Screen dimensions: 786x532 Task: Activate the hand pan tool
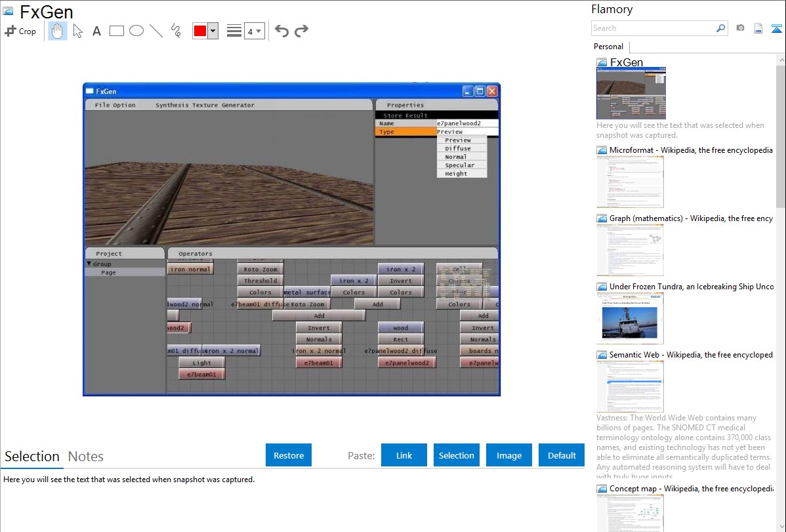[57, 31]
